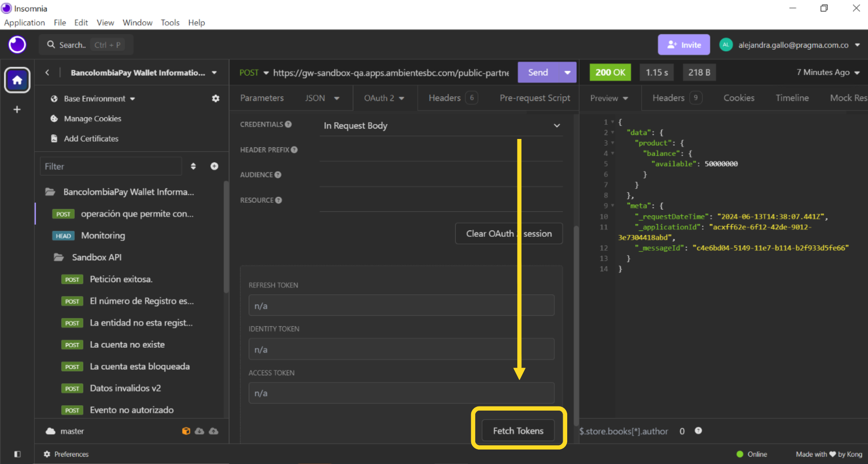The width and height of the screenshot is (868, 464).
Task: Click the Add Certificates file icon
Action: point(54,139)
